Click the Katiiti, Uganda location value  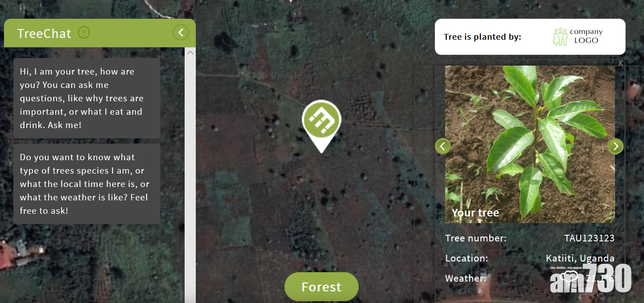(580, 258)
